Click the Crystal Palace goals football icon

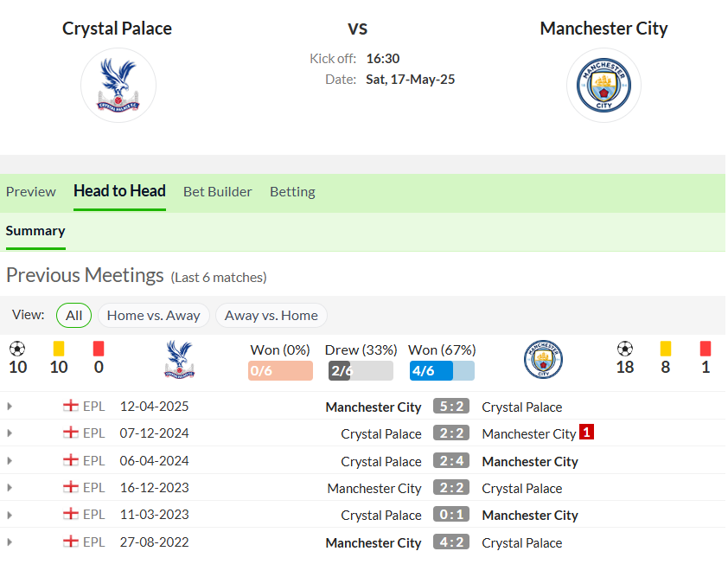click(x=17, y=349)
